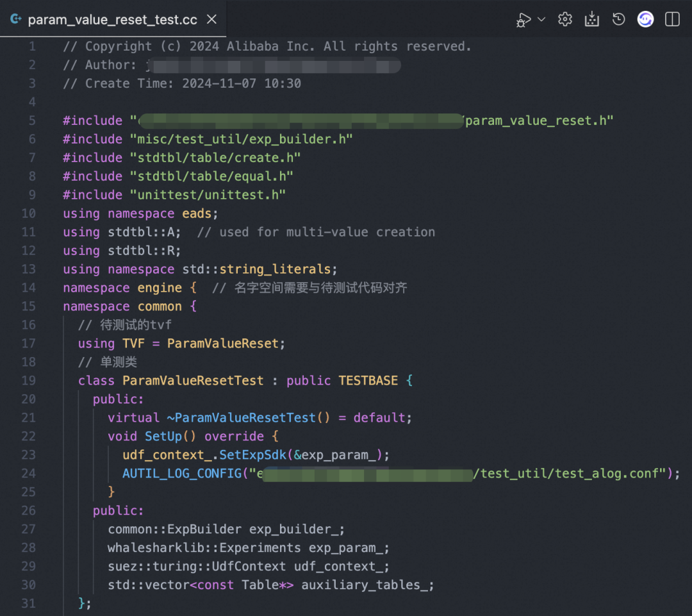Click "/test_util/test_alog.conf" string

coord(569,473)
